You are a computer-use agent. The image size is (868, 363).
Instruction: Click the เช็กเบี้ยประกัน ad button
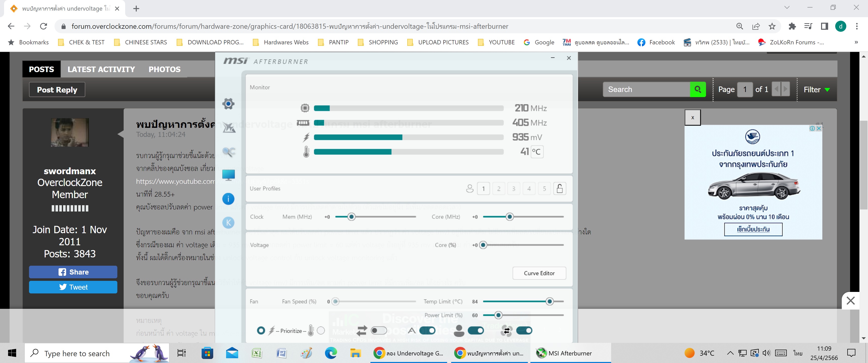coord(753,229)
